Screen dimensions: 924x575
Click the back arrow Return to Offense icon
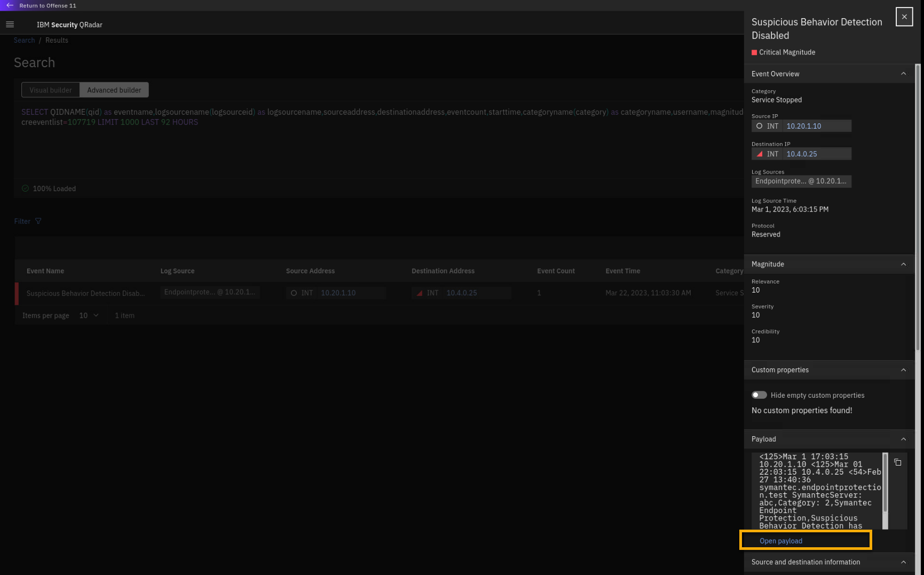tap(10, 5)
